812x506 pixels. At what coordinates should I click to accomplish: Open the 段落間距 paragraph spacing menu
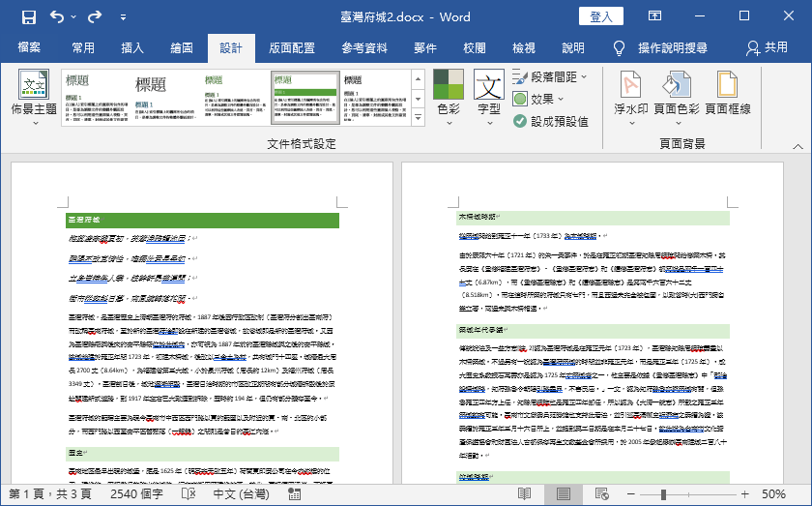[x=550, y=77]
